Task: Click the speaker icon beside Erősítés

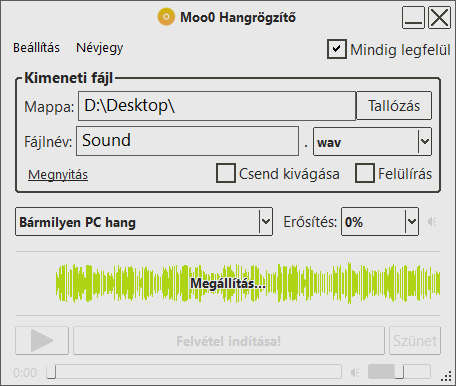Action: 432,222
